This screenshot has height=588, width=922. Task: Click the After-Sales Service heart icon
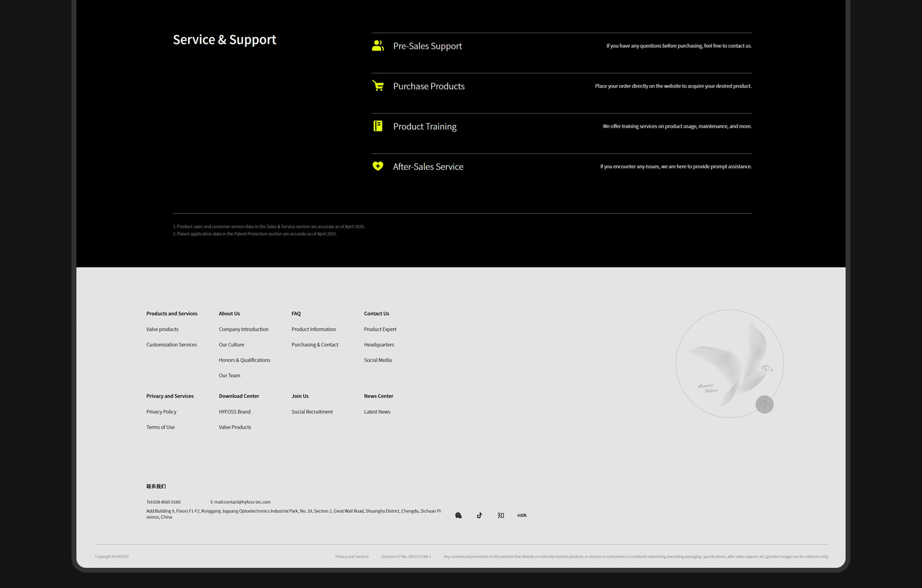pyautogui.click(x=378, y=166)
